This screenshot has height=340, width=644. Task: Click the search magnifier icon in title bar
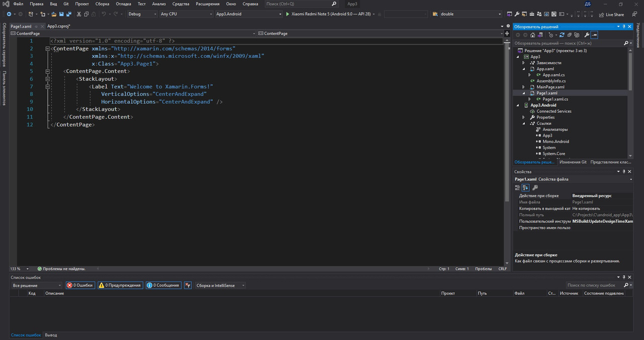tap(334, 4)
